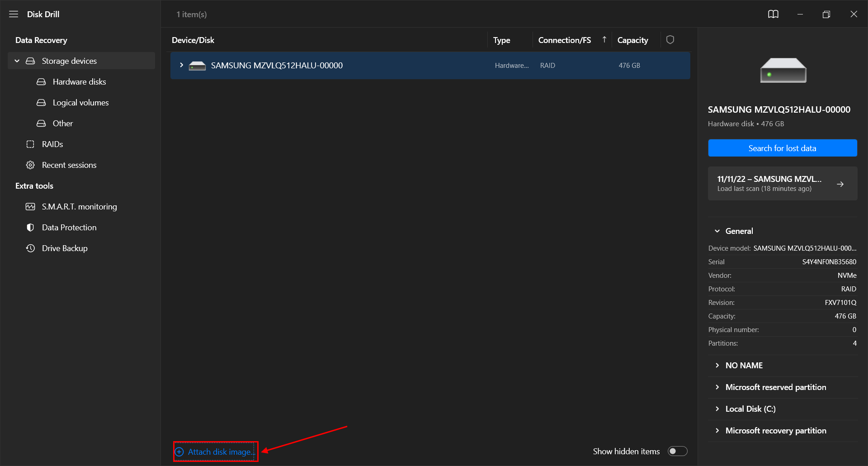Expand the Microsoft recovery partition section
Image resolution: width=868 pixels, height=466 pixels.
pos(717,430)
